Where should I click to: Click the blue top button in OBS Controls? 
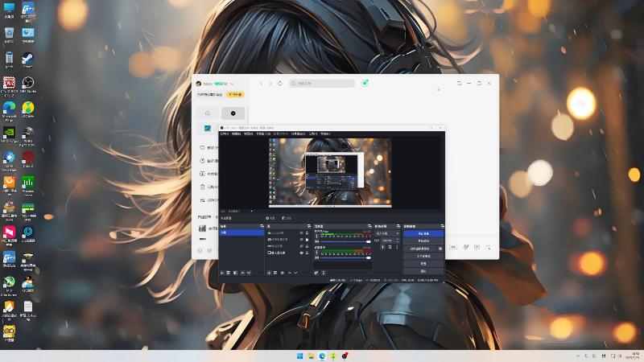[423, 233]
